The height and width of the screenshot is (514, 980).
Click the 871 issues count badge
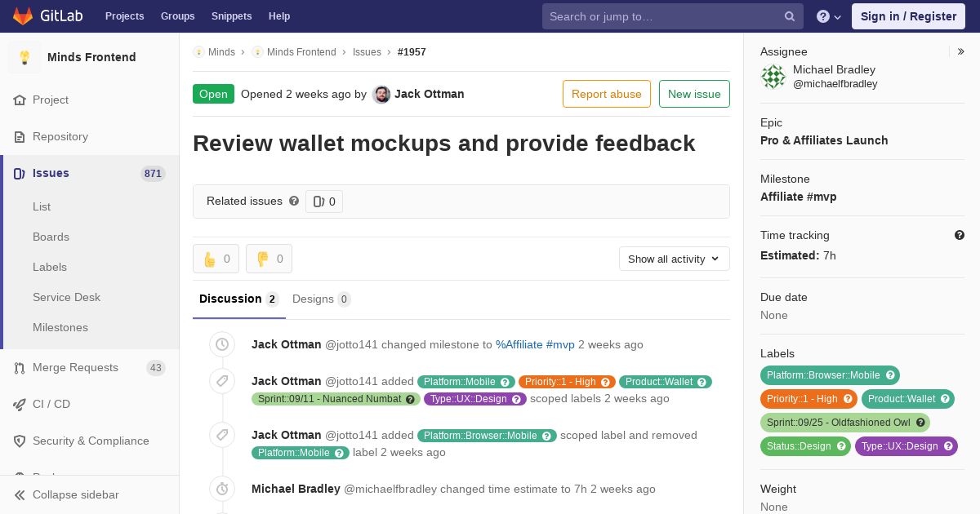pyautogui.click(x=153, y=173)
